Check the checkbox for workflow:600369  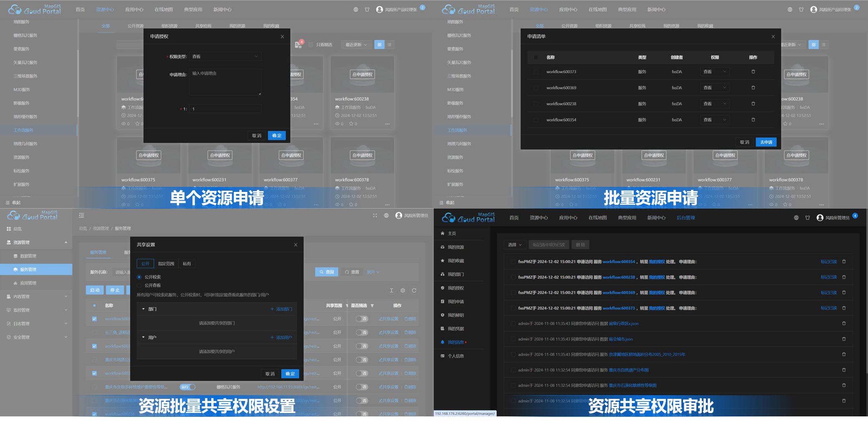tap(536, 88)
